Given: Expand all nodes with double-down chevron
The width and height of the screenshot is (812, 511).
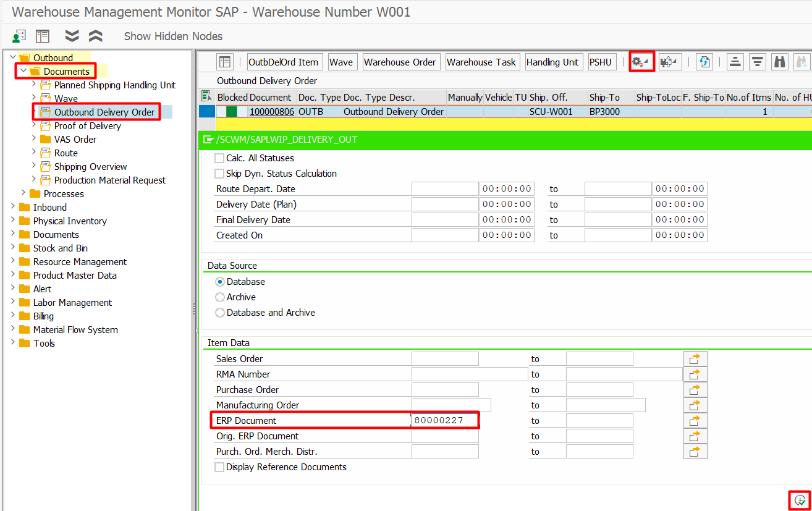Looking at the screenshot, I should pos(72,36).
